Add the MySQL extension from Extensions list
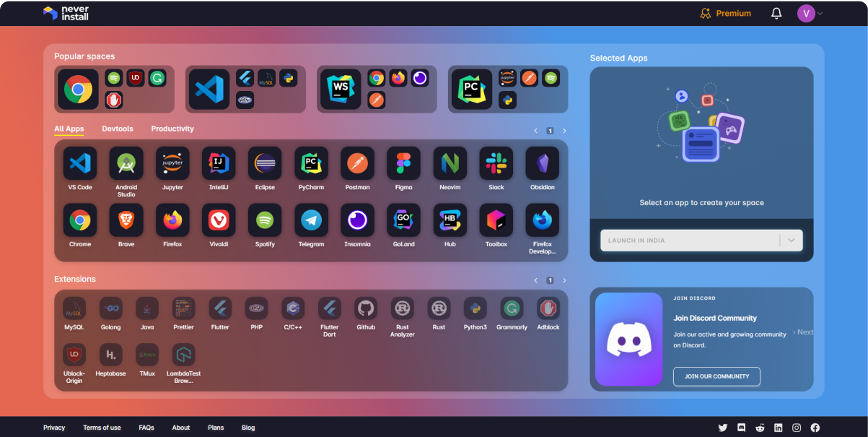 (74, 308)
